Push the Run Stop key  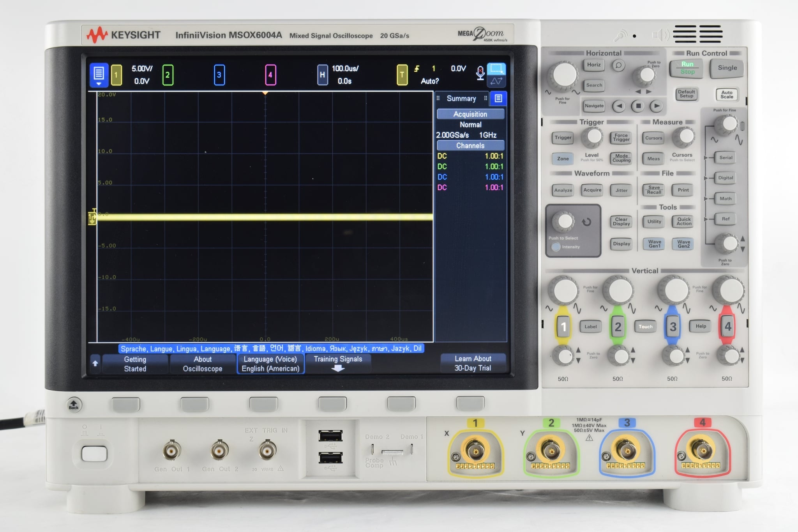click(687, 68)
